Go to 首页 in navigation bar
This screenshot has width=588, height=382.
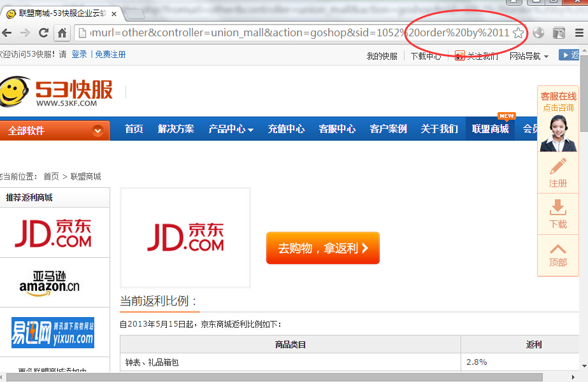(134, 129)
